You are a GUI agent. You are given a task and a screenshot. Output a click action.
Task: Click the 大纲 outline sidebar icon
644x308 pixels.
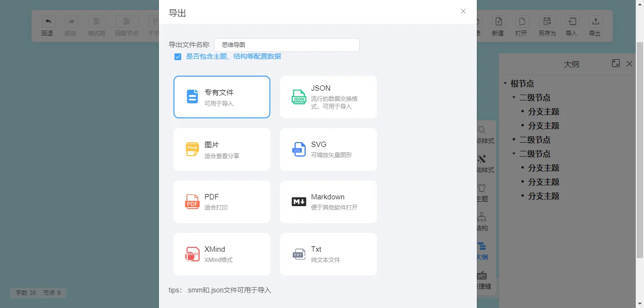(482, 246)
